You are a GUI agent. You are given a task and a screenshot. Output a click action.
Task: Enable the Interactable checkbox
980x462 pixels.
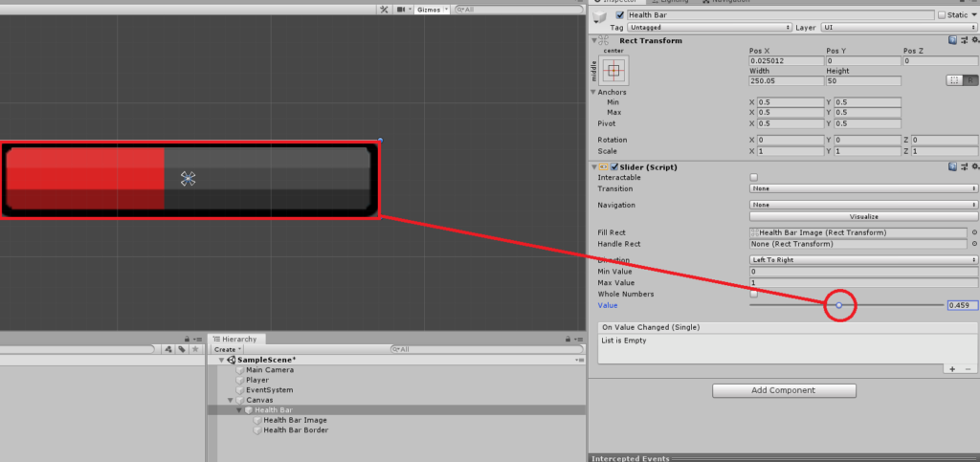click(x=754, y=177)
